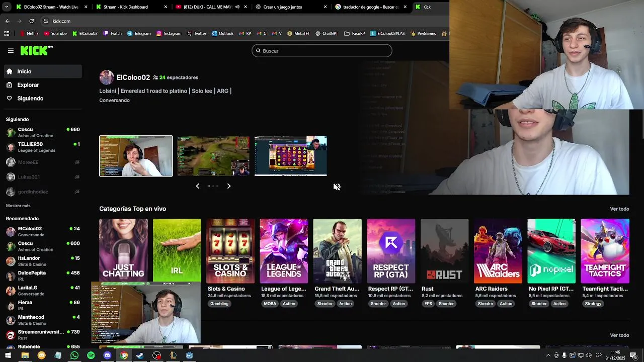Show next featured stream
Screen dimensions: 644x362
click(x=229, y=186)
